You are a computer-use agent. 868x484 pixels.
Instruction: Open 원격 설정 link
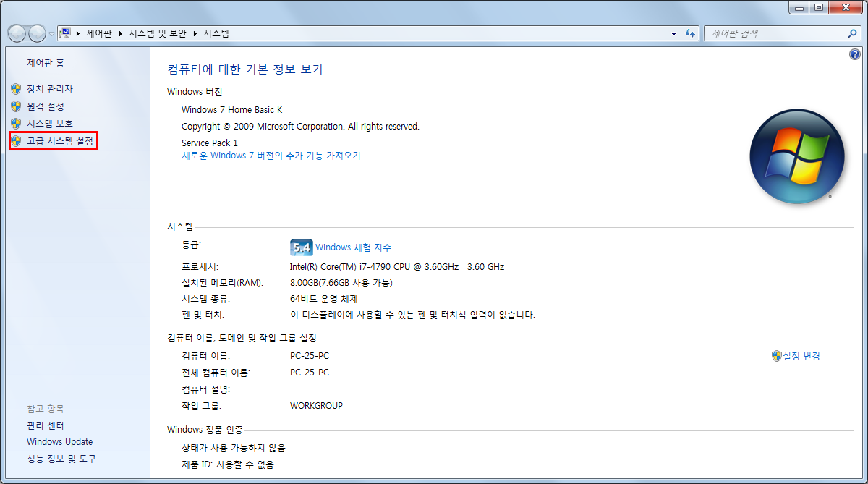46,106
